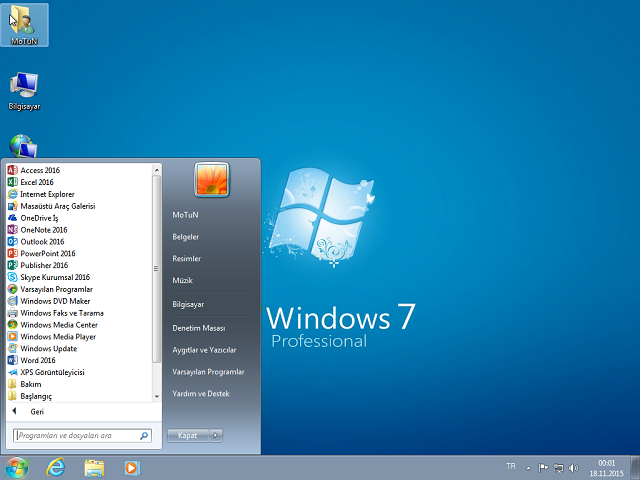Open OneNote 2016 purple icon

13,229
